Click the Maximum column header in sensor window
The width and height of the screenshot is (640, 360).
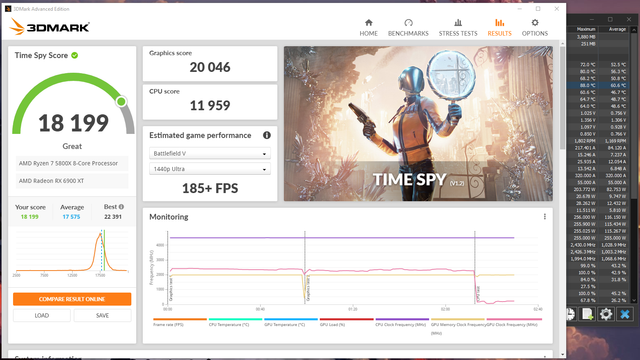click(x=586, y=29)
